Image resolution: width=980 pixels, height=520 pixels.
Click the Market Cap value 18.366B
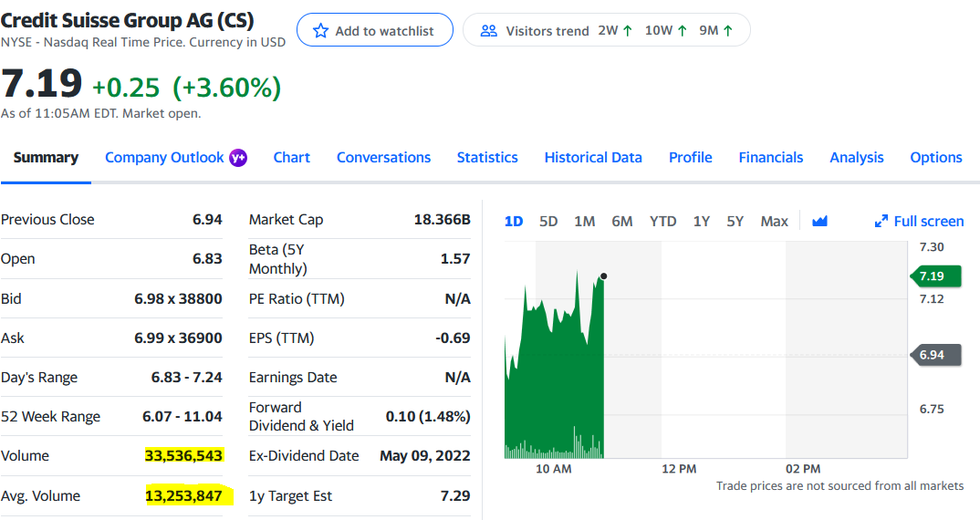[x=442, y=219]
